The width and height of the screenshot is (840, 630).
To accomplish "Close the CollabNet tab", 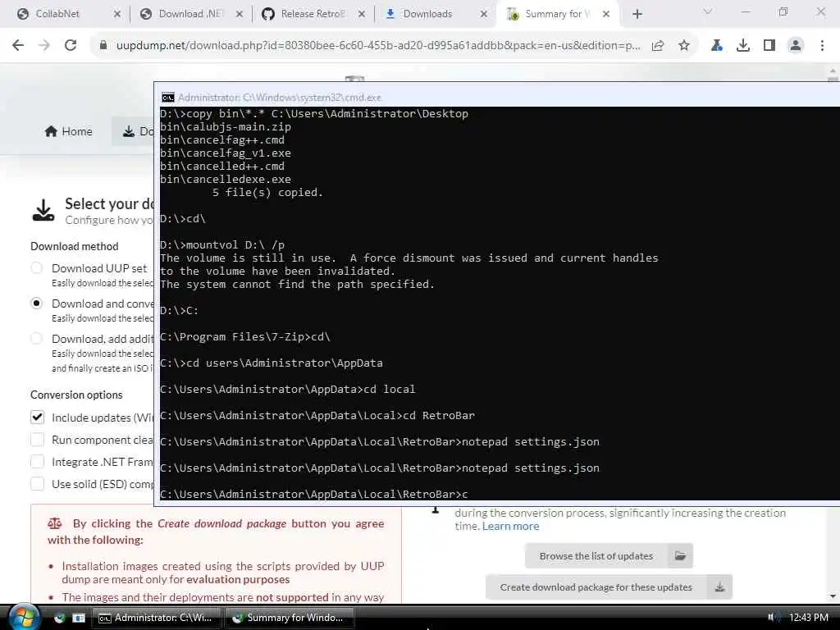I will (x=117, y=14).
